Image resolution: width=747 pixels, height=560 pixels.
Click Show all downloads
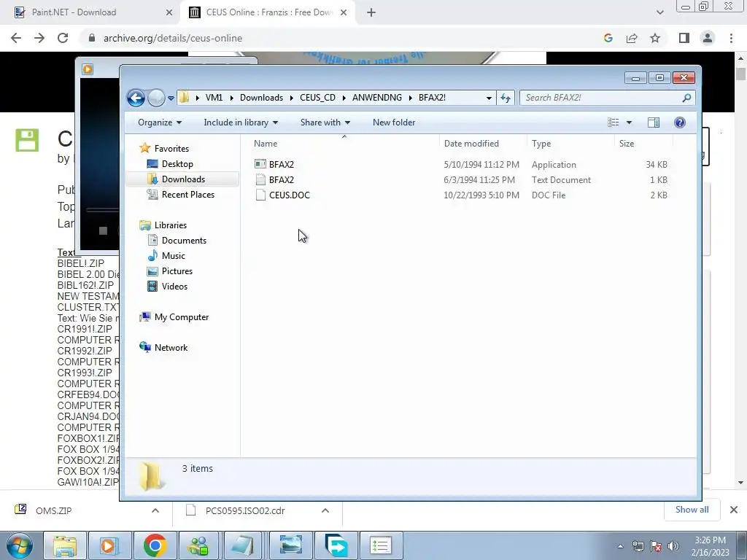coord(692,510)
